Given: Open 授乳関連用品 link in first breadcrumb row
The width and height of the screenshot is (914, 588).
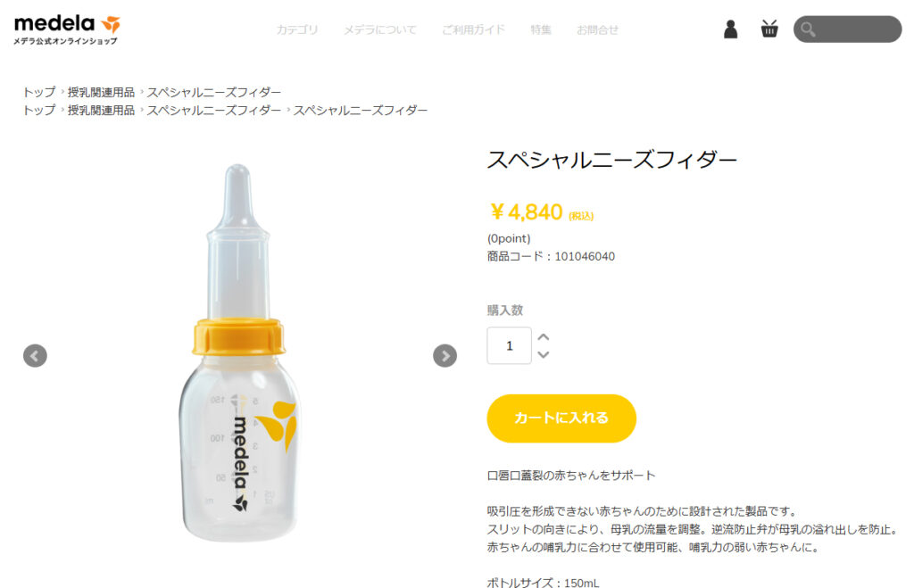Looking at the screenshot, I should [101, 92].
